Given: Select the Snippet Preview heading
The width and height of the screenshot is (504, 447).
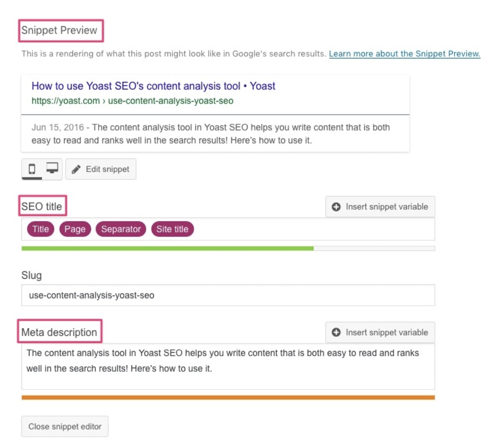Looking at the screenshot, I should [60, 31].
